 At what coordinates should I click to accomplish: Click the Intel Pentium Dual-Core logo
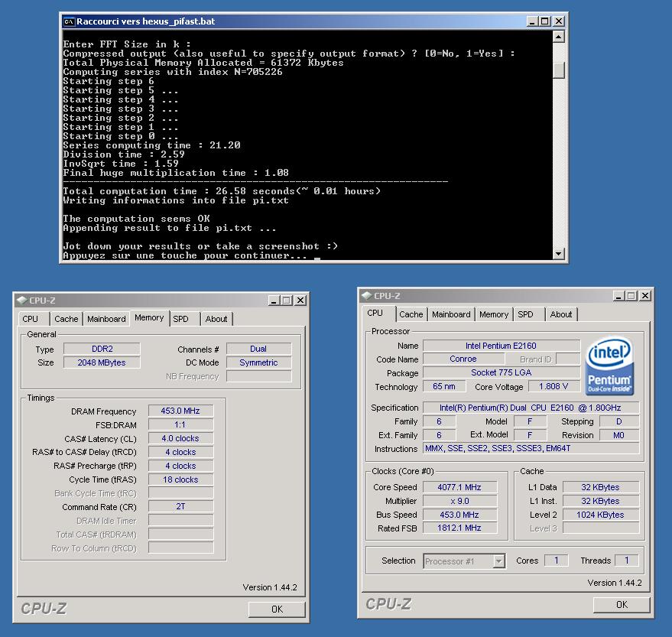coord(609,366)
